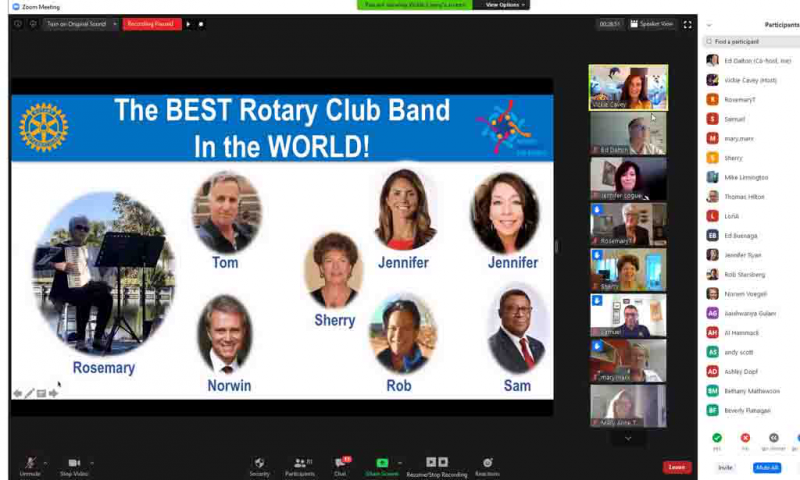Click the Invite button in the Participants panel
The image size is (800, 480).
725,467
